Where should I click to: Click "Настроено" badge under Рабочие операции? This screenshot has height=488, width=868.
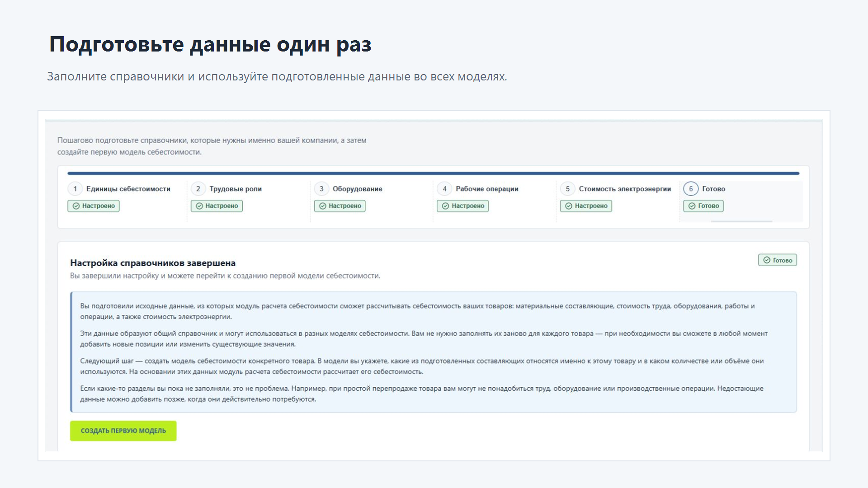[463, 206]
